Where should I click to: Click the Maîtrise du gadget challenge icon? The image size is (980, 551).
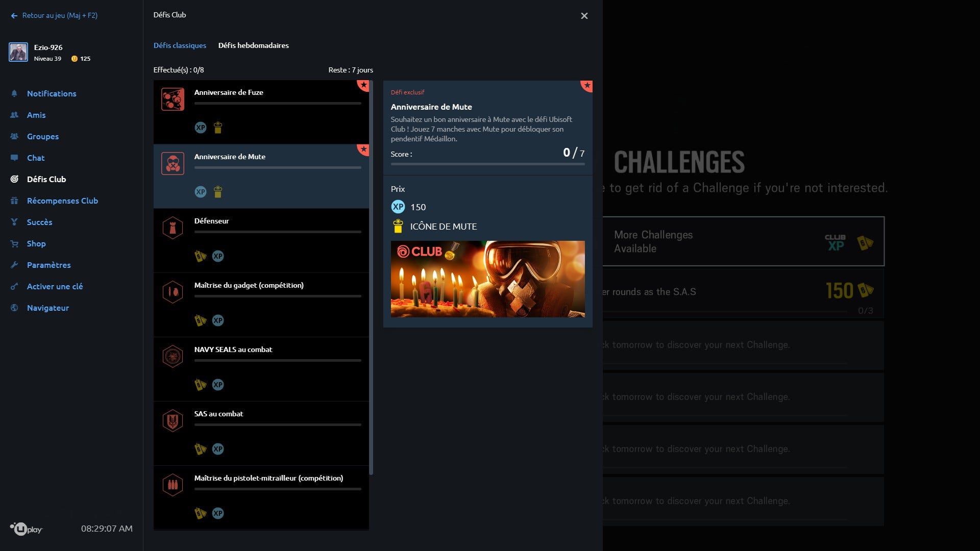pos(173,292)
